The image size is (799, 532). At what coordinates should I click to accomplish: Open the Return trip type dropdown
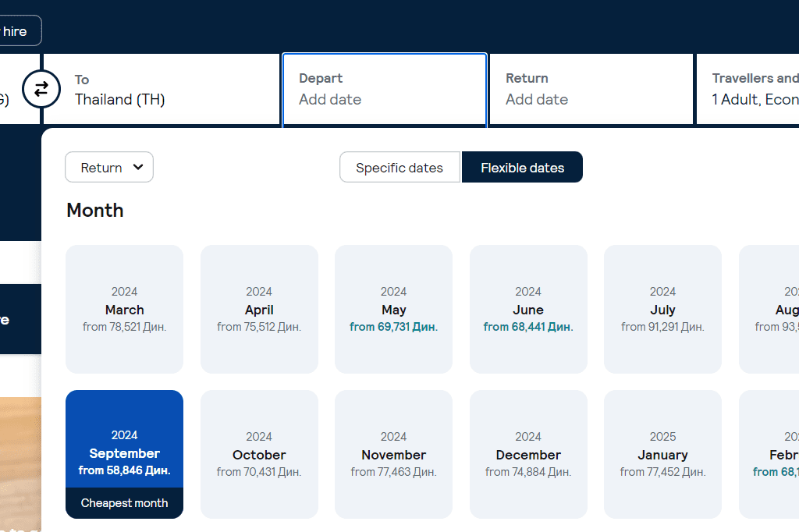(109, 167)
